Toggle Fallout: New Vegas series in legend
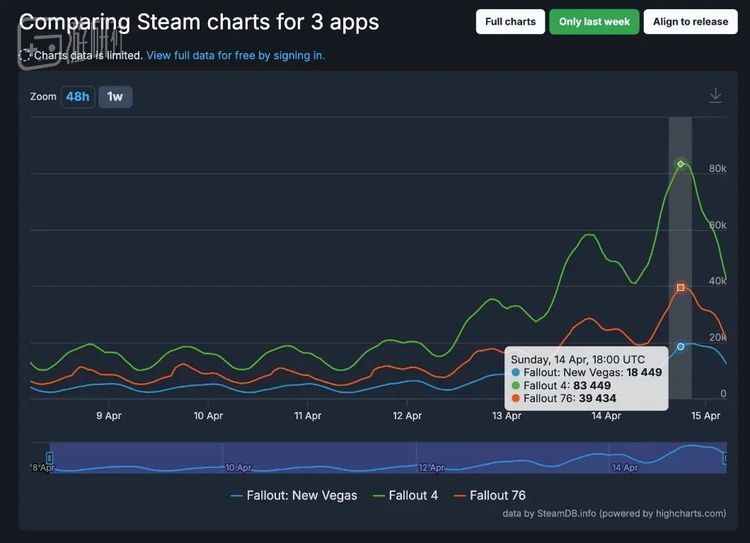The image size is (750, 543). 294,496
